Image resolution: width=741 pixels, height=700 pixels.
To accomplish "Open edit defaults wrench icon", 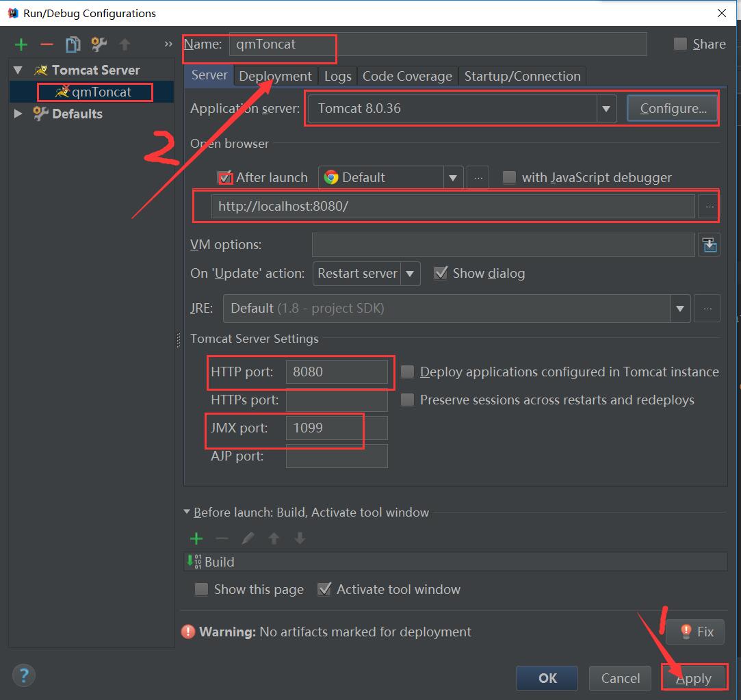I will click(99, 44).
